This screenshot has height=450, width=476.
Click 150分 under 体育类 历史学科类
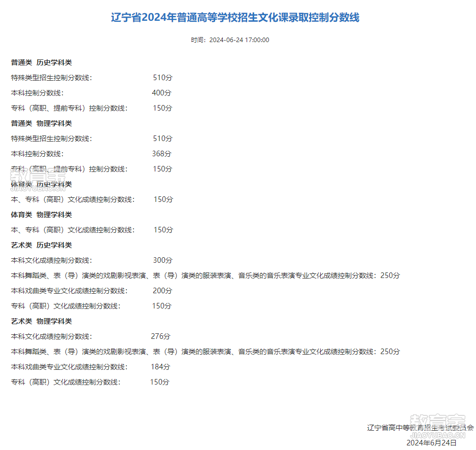163,199
